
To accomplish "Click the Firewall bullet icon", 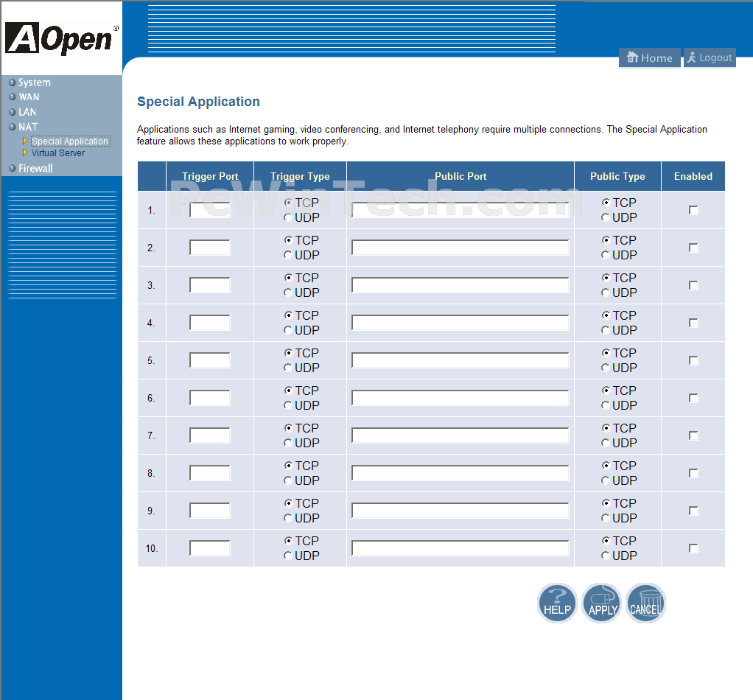I will coord(13,168).
